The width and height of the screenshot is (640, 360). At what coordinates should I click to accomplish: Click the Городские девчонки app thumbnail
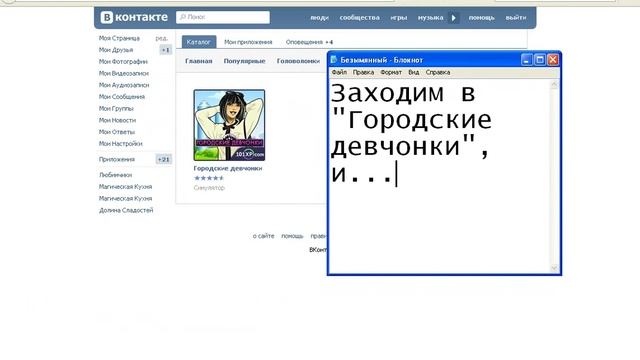click(229, 125)
